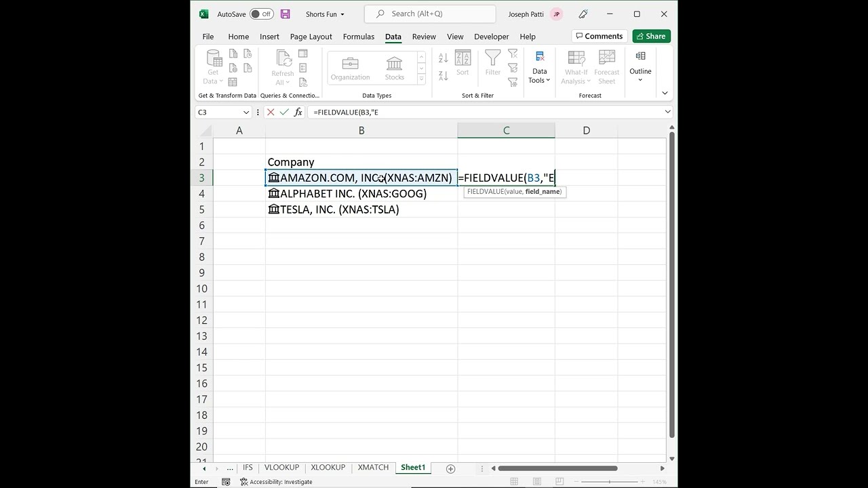This screenshot has width=868, height=488.
Task: Click the Forecast Sheet button
Action: point(607,67)
